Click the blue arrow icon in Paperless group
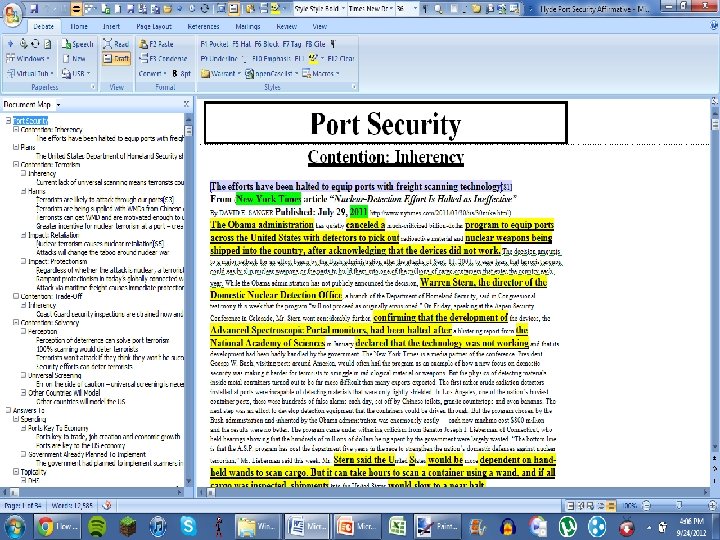The image size is (720, 540). (10, 44)
